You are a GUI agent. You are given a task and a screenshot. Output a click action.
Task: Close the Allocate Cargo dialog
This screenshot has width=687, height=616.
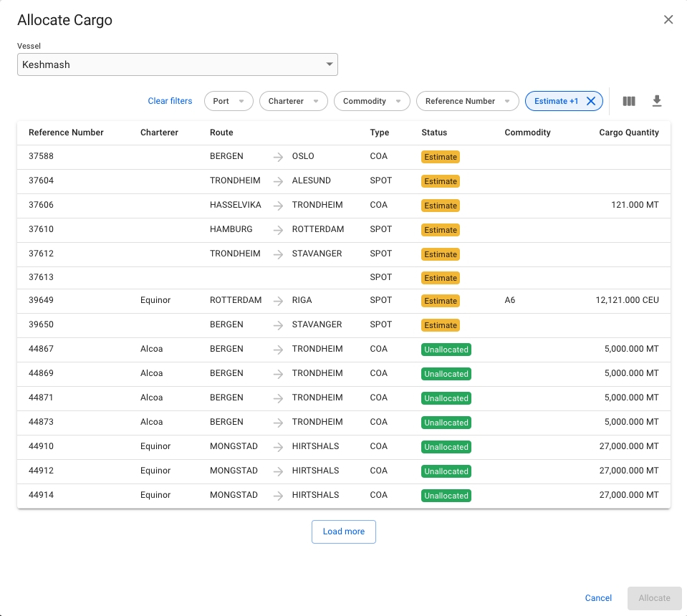coord(668,20)
